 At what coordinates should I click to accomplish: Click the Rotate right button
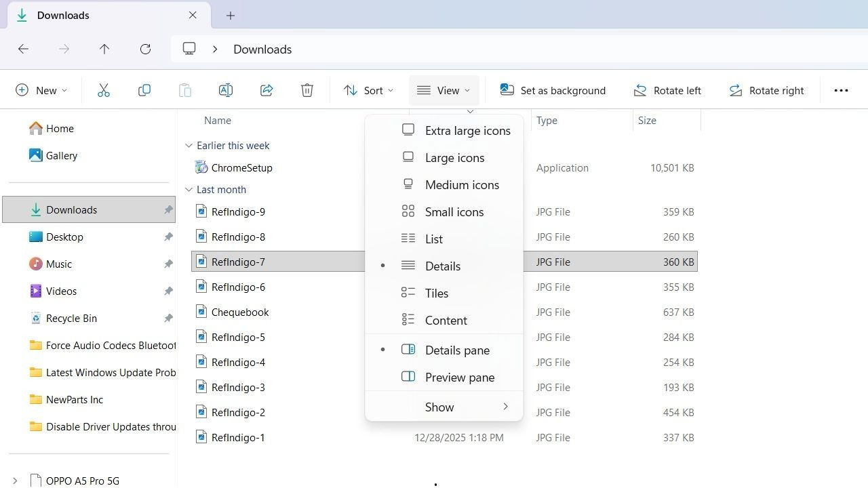pos(766,89)
